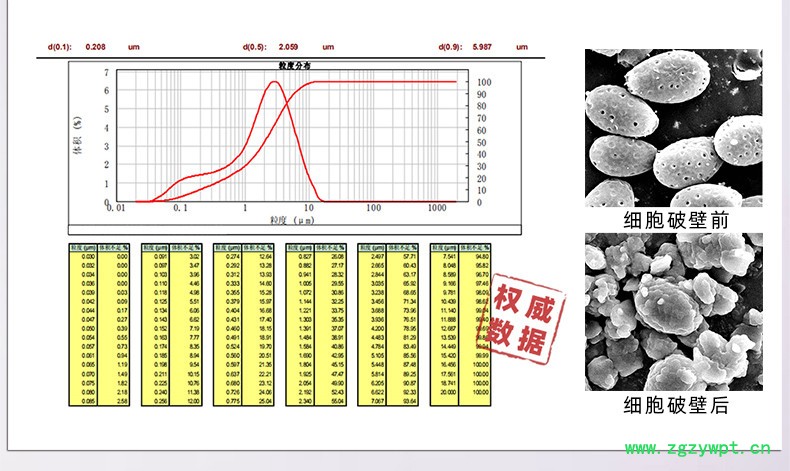Viewport: 790px width, 471px height.
Task: Click the d(0.9) value 5.987
Action: point(483,47)
